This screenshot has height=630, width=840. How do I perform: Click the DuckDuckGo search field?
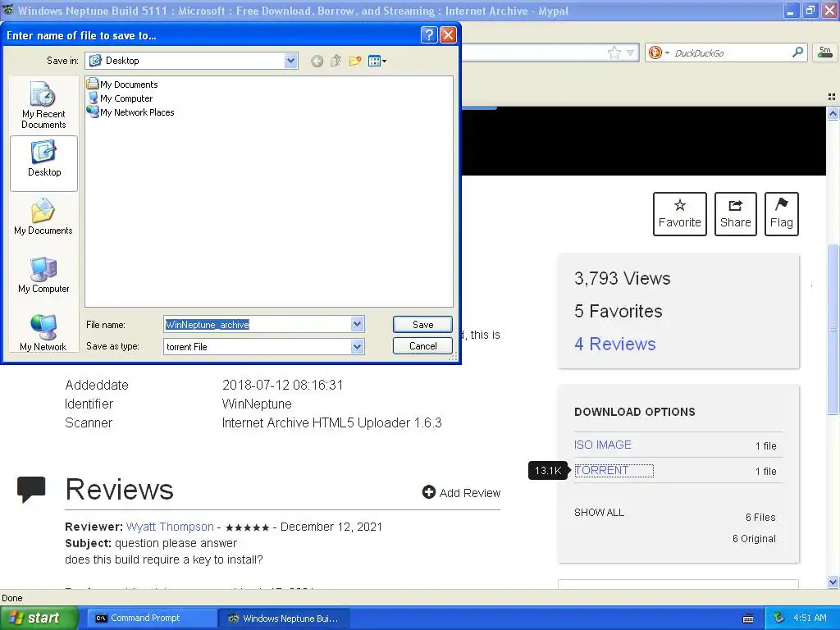[729, 52]
